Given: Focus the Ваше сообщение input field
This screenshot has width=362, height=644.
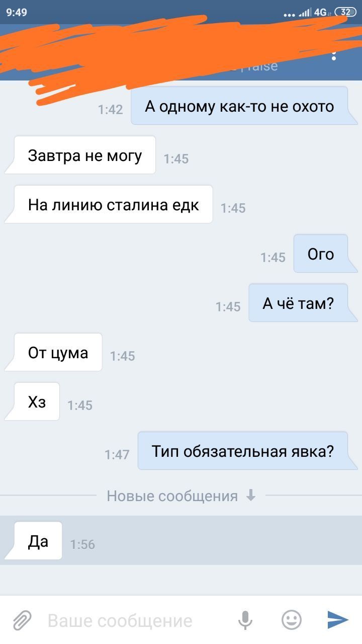Looking at the screenshot, I should 136,620.
